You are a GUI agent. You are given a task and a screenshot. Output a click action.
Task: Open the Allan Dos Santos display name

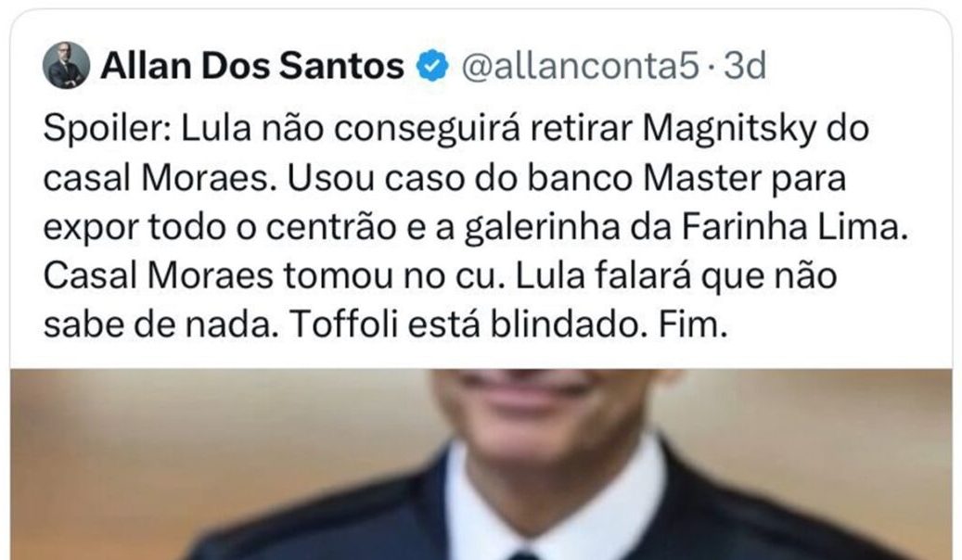[x=252, y=66]
